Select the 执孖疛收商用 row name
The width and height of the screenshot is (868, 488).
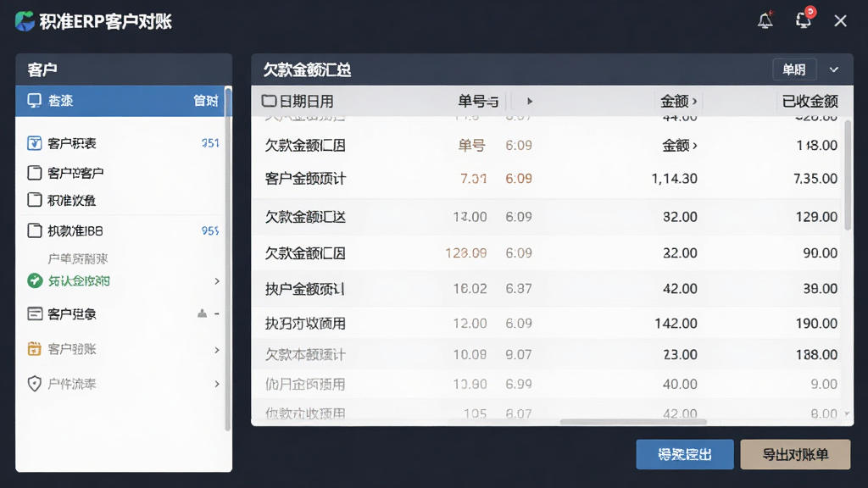click(305, 323)
